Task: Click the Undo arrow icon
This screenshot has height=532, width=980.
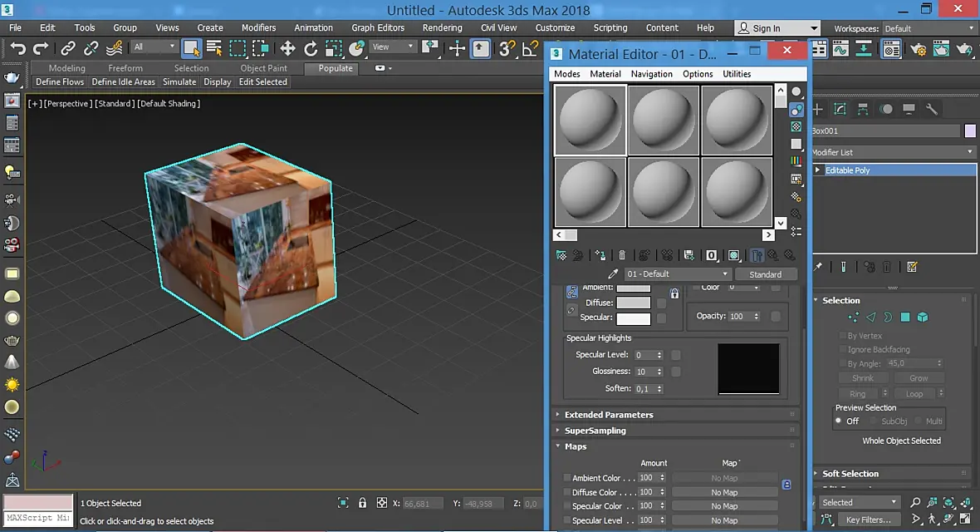Action: 17,48
